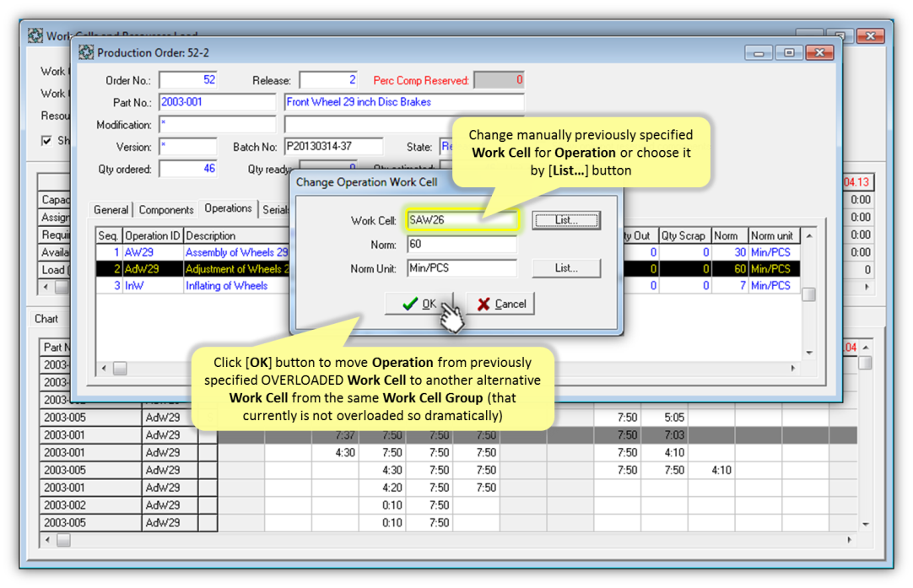Open the Components tab

(166, 210)
